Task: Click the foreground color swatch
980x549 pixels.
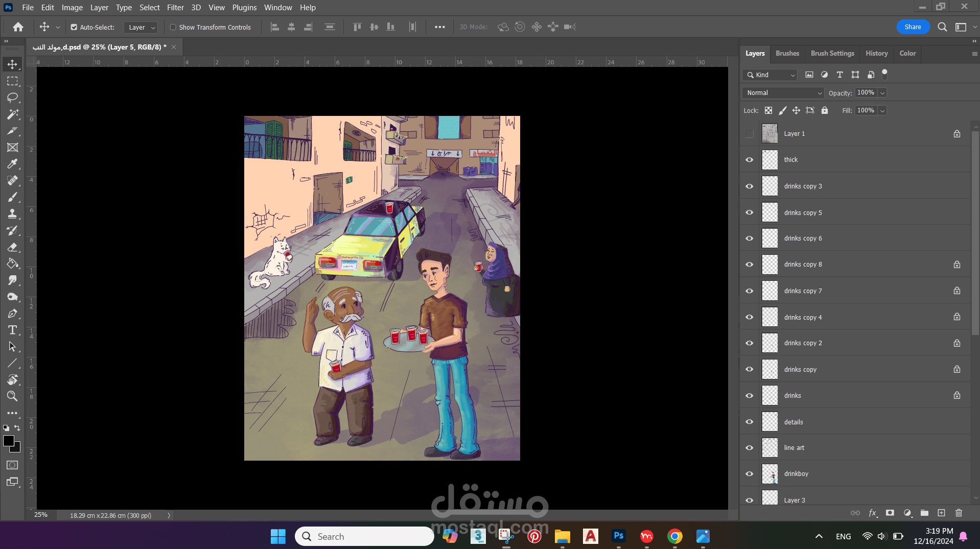Action: [x=9, y=441]
